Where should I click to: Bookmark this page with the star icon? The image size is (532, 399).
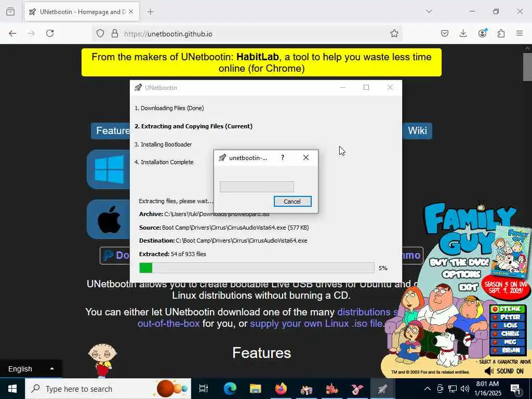pos(394,33)
